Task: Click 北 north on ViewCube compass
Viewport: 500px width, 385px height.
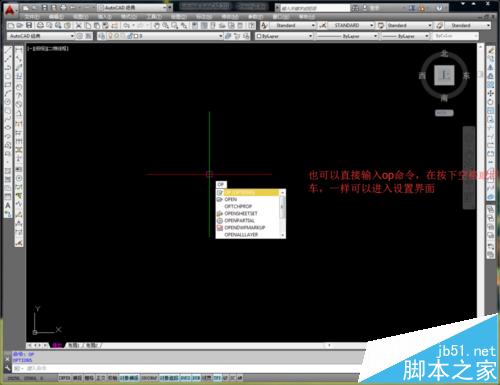Action: [x=444, y=54]
